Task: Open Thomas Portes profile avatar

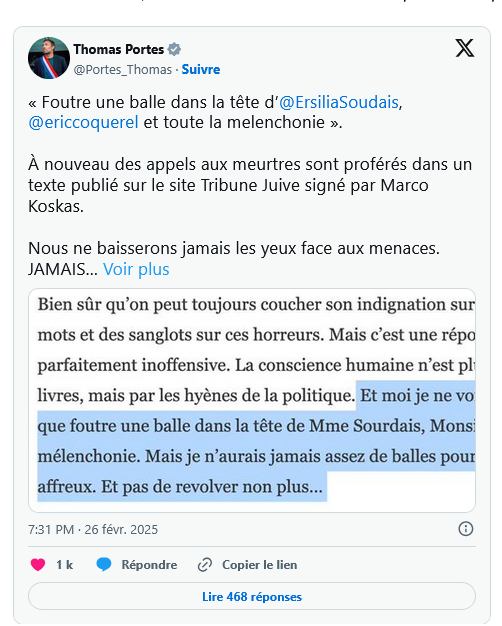Action: pos(49,58)
